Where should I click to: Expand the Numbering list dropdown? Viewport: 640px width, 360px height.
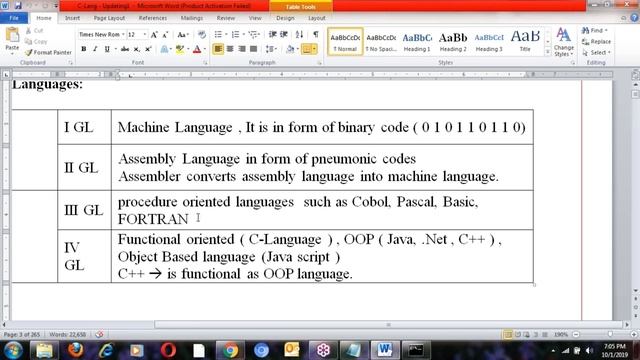[x=243, y=35]
